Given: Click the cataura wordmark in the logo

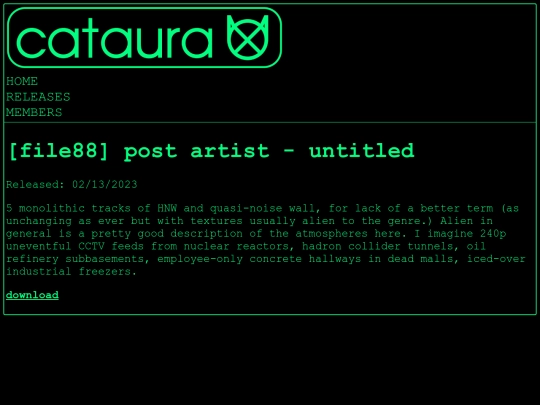Looking at the screenshot, I should click(x=114, y=38).
